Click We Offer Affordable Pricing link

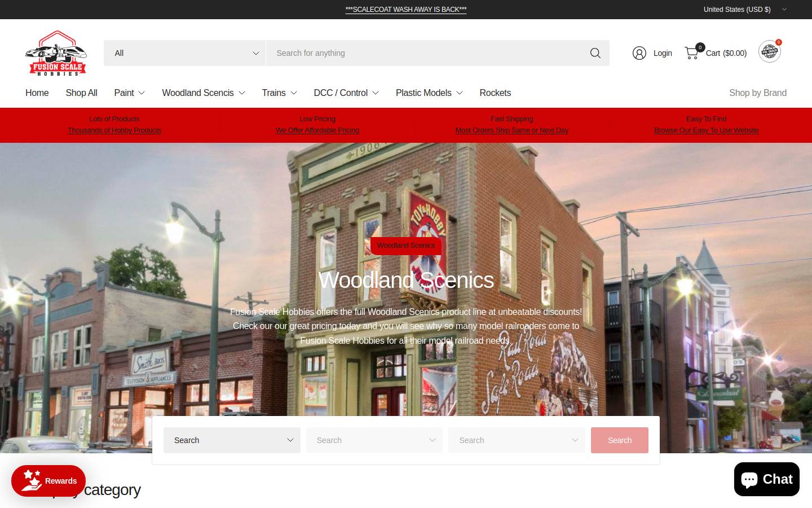point(317,130)
